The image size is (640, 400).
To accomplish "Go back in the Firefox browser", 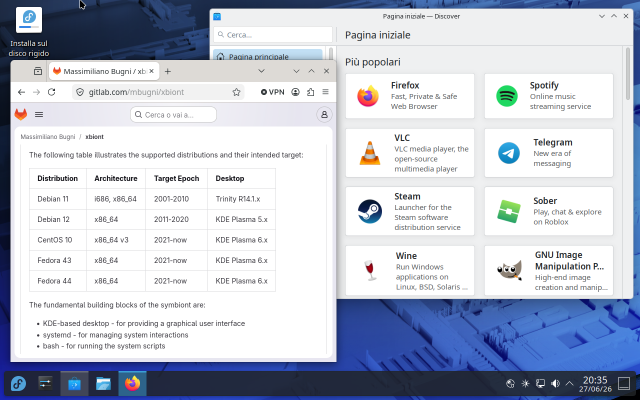I will 21,92.
